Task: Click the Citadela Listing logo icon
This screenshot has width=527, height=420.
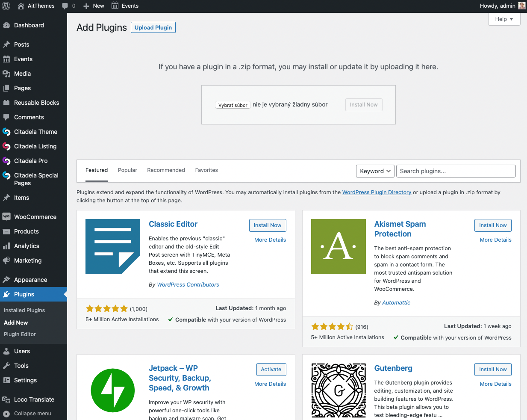Action: 6,146
